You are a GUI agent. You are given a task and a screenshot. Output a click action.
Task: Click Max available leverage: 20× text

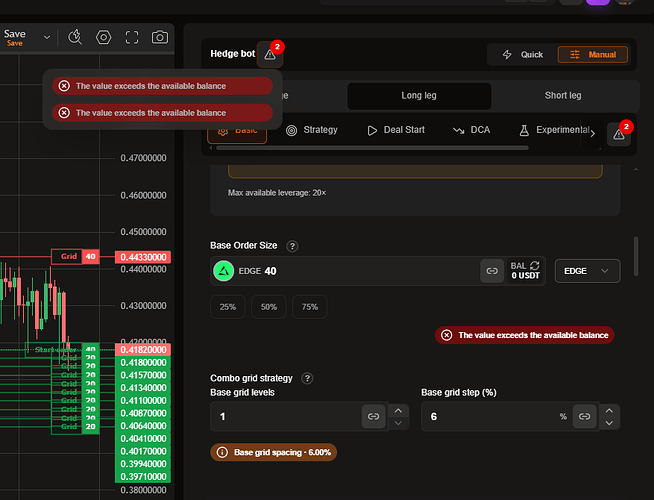point(277,193)
